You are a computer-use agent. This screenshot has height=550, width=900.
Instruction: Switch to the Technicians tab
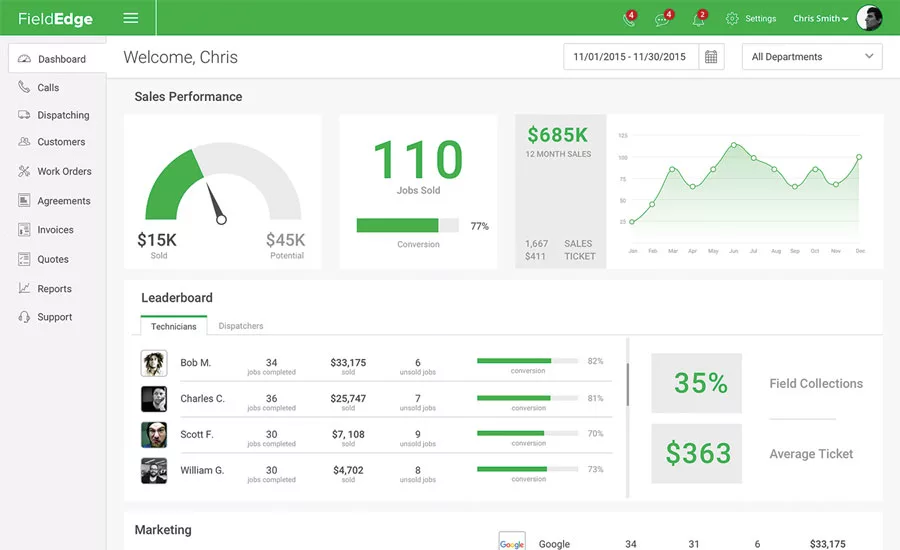173,326
